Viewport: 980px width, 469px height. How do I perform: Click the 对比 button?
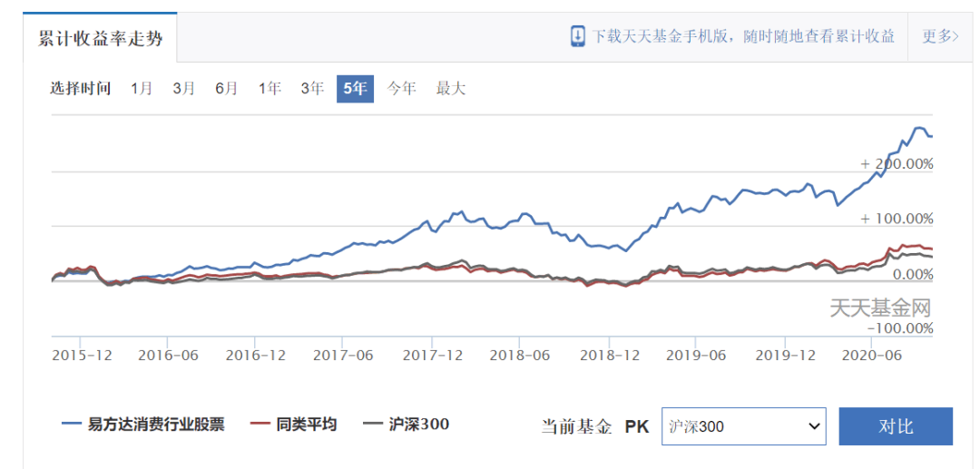click(896, 426)
